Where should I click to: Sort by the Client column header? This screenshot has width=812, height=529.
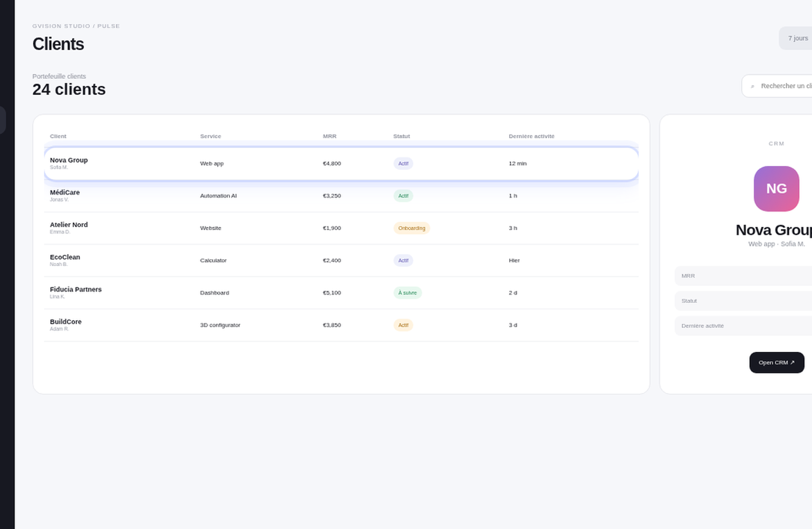coord(58,136)
